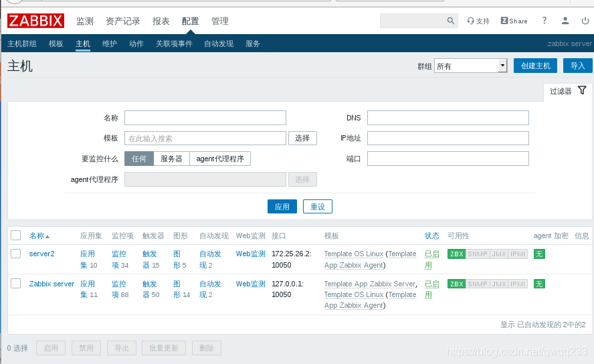Screen dimensions: 594x364
Task: Click JMX badge in Zabbix server row
Action: click(499, 284)
